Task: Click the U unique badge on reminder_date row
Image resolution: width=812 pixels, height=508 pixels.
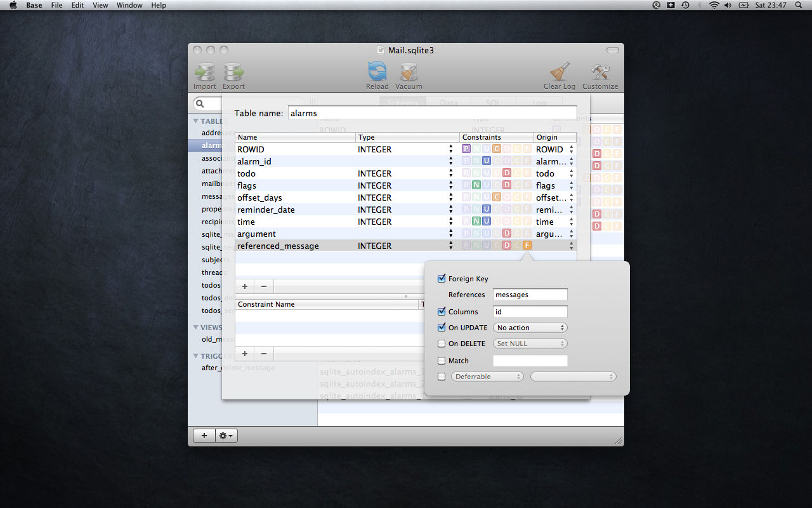Action: 487,209
